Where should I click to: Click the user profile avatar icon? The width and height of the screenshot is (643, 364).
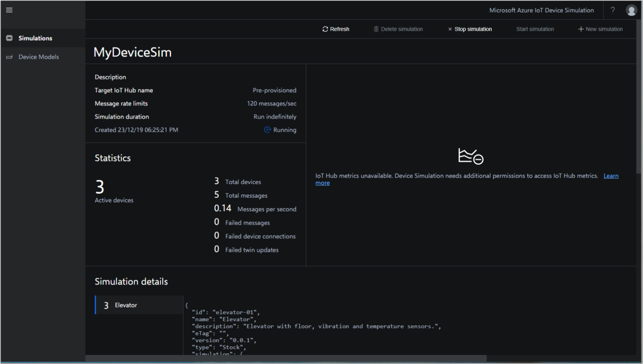[x=631, y=10]
